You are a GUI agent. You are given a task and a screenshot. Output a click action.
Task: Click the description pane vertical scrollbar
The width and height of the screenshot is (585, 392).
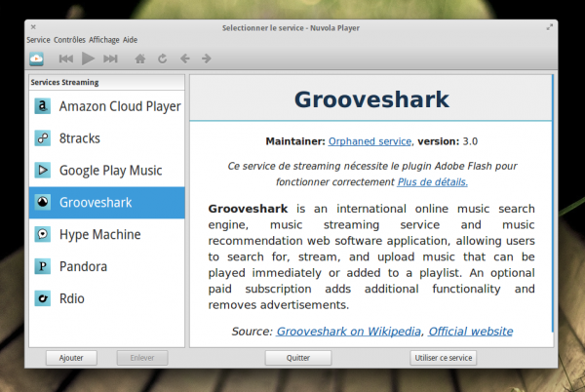553,203
